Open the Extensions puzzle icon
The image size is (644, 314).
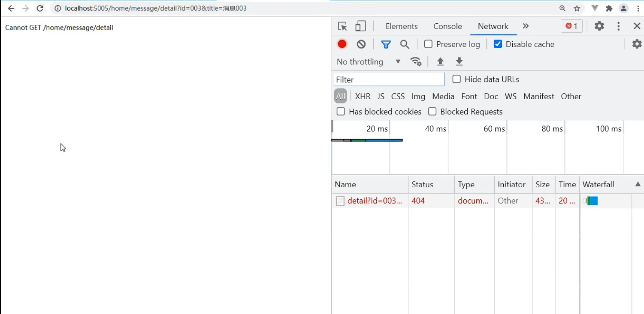pos(609,8)
